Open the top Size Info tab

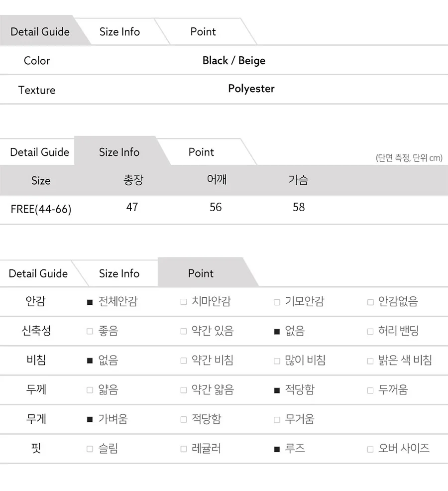[119, 32]
